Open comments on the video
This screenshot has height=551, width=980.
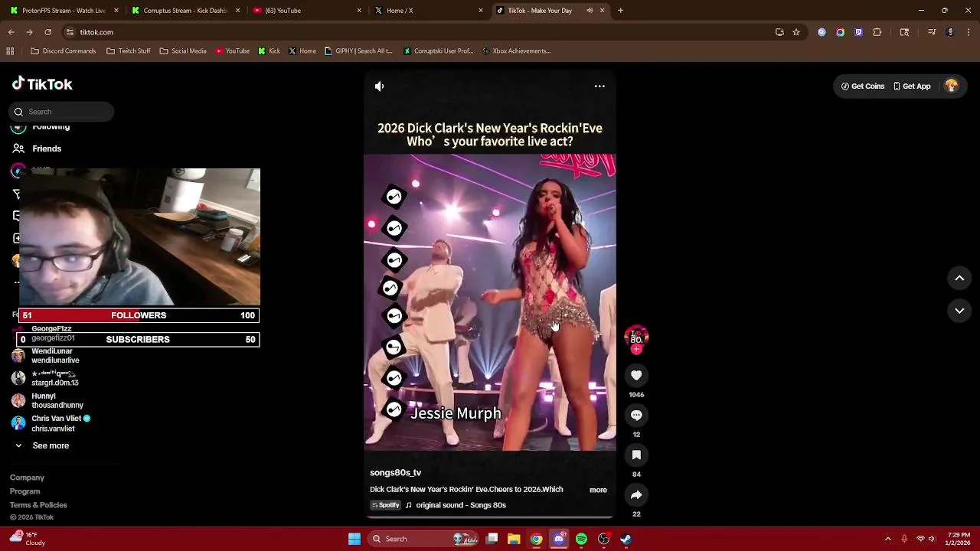click(x=636, y=416)
